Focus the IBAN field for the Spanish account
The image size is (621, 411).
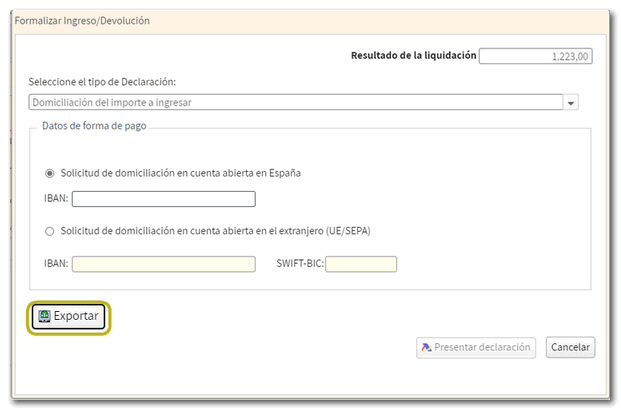coord(163,199)
